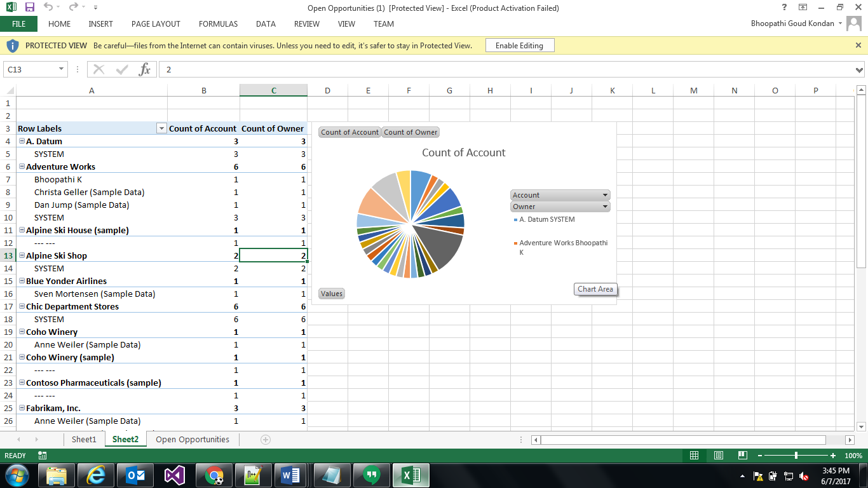This screenshot has height=488, width=868.
Task: Switch to the INSERT ribbon tab
Action: click(x=100, y=24)
